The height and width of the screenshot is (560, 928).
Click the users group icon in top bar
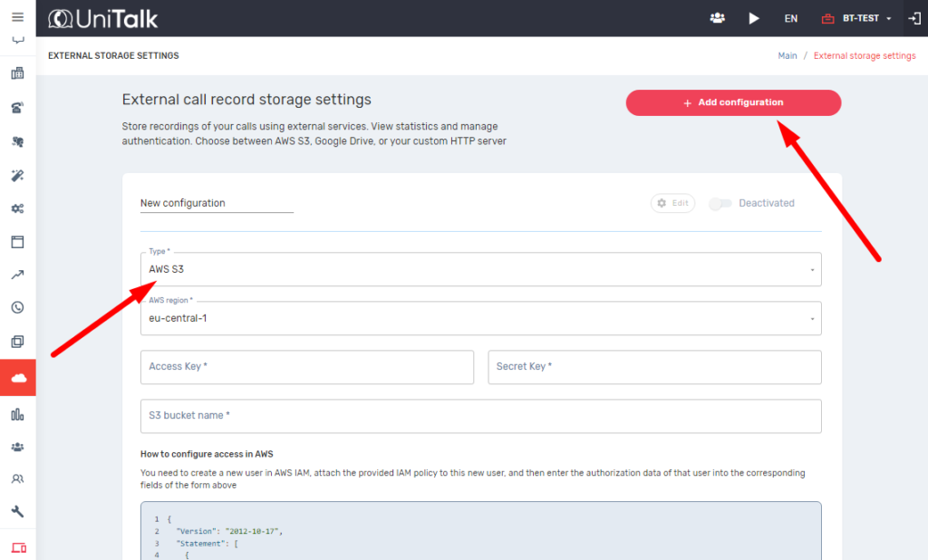718,18
